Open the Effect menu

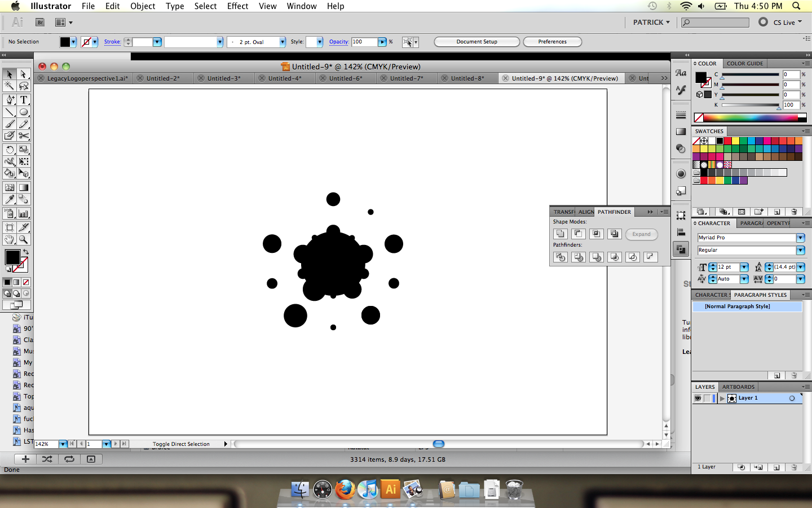237,6
